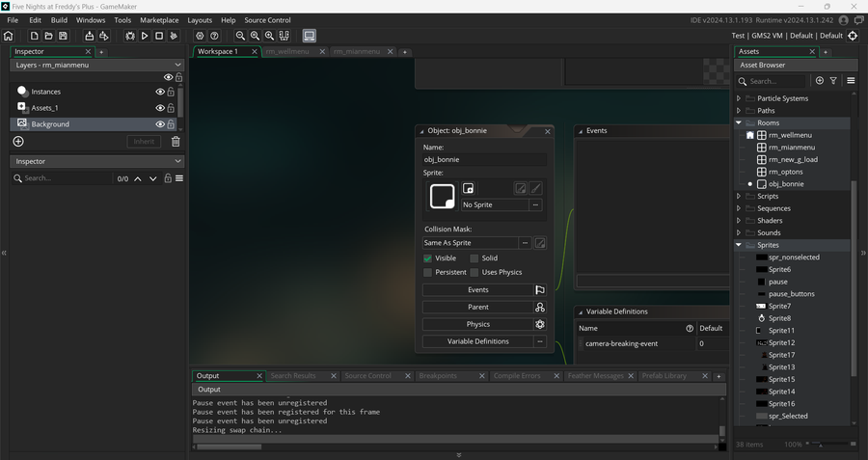Screen dimensions: 868x460
Task: Switch to the Search Results tab
Action: point(293,376)
